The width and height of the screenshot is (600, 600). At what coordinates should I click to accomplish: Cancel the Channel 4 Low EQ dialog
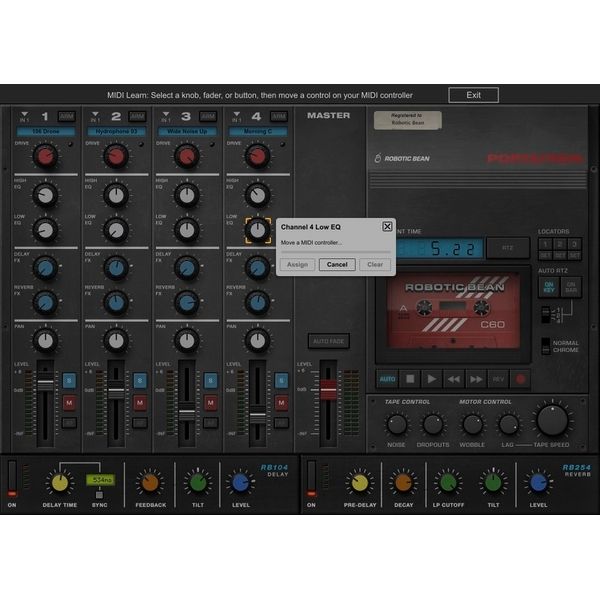(337, 264)
